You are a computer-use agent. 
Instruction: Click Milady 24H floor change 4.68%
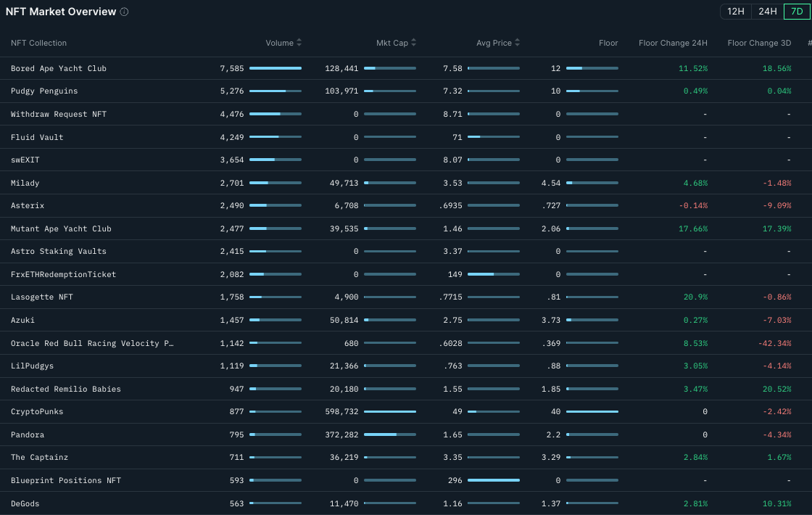(695, 183)
